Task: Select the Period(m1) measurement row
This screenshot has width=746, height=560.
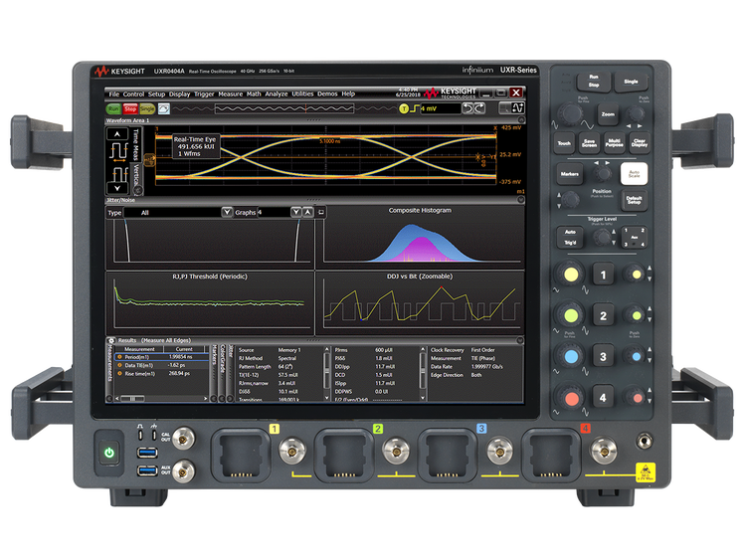Action: pyautogui.click(x=151, y=358)
